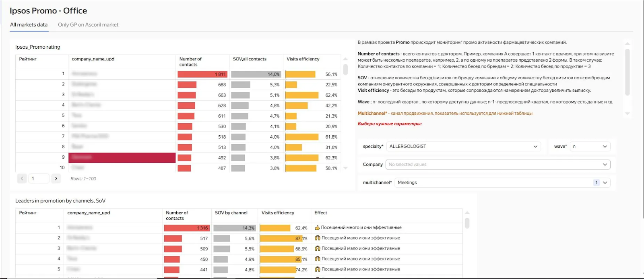The width and height of the screenshot is (644, 279).
Task: Expand the multichannel Meetings dropdown
Action: pos(502,183)
